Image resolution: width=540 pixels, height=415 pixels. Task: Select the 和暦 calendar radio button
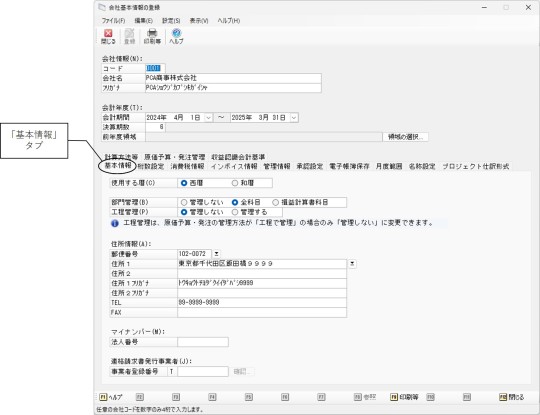coord(243,183)
